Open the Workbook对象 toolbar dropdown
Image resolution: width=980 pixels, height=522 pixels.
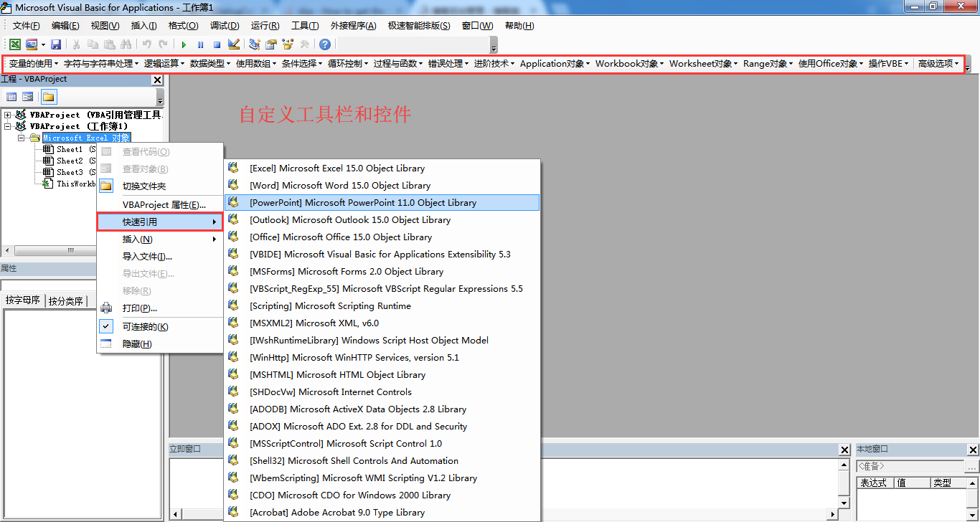click(x=630, y=64)
